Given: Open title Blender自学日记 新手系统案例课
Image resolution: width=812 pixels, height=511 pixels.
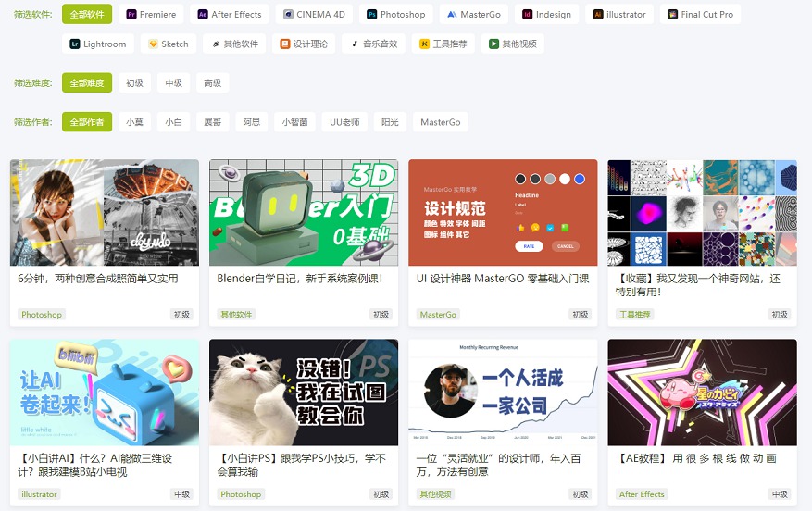Looking at the screenshot, I should click(300, 279).
